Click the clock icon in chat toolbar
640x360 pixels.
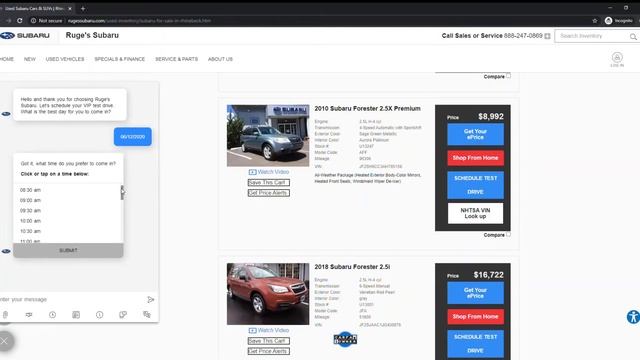52,315
